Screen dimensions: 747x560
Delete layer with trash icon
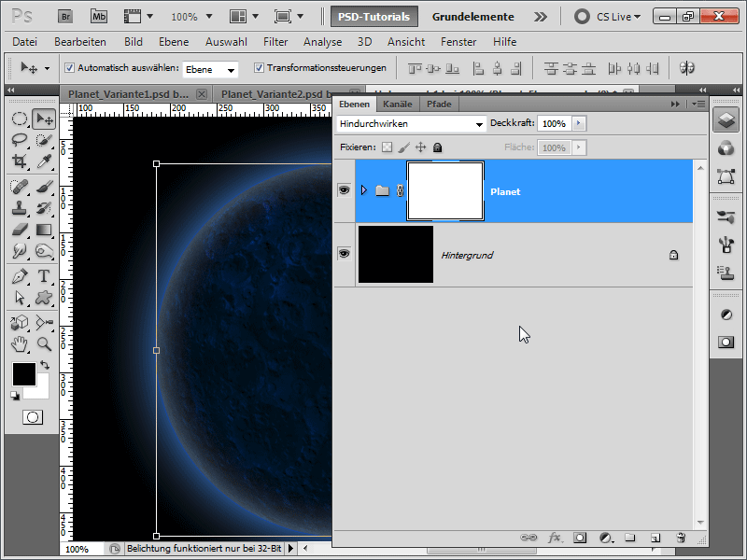pyautogui.click(x=681, y=538)
